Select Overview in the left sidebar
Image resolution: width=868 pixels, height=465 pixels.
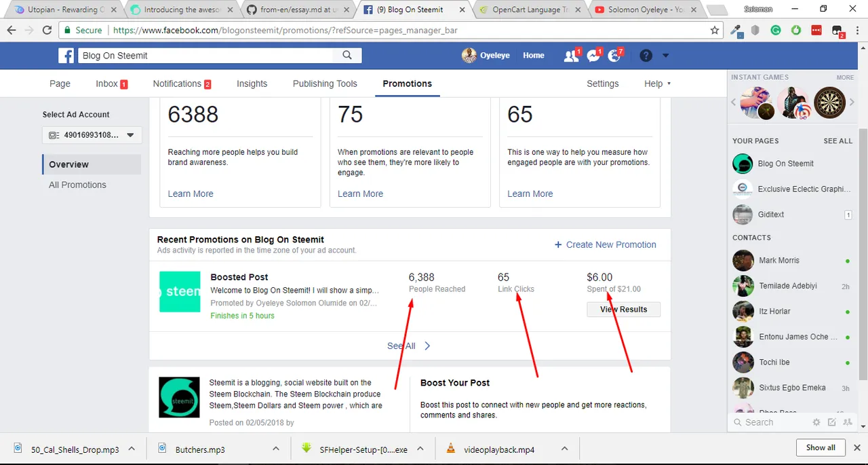92,164
